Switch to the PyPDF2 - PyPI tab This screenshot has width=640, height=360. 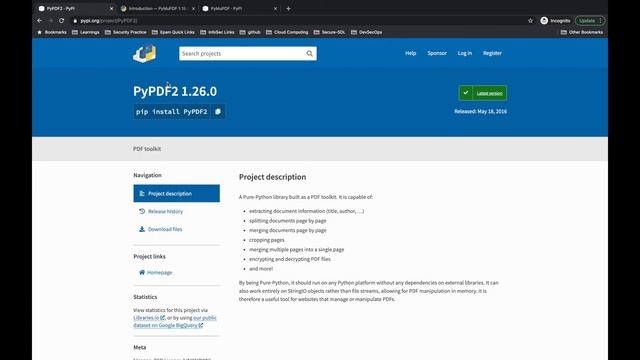pos(76,8)
